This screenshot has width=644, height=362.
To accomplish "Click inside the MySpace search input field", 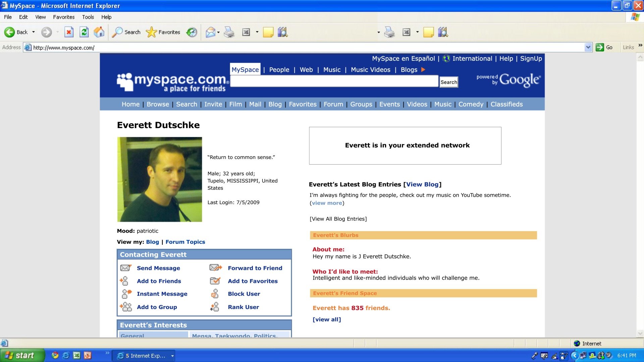I will 334,81.
